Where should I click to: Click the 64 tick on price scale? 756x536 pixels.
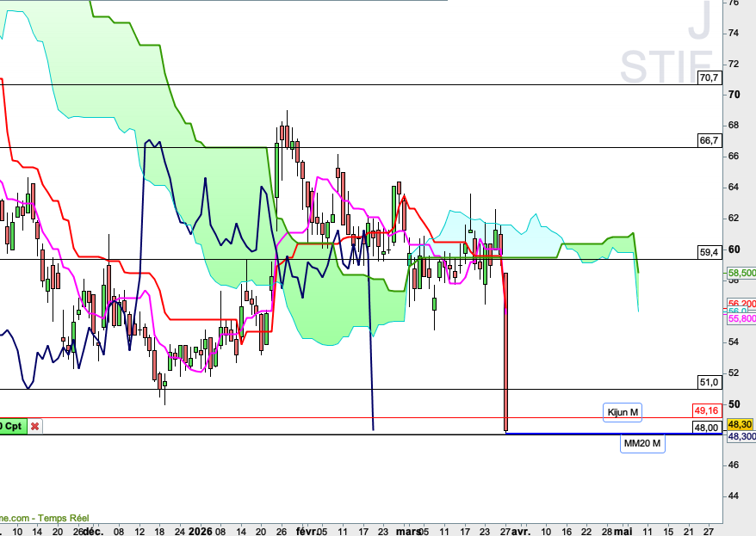734,188
